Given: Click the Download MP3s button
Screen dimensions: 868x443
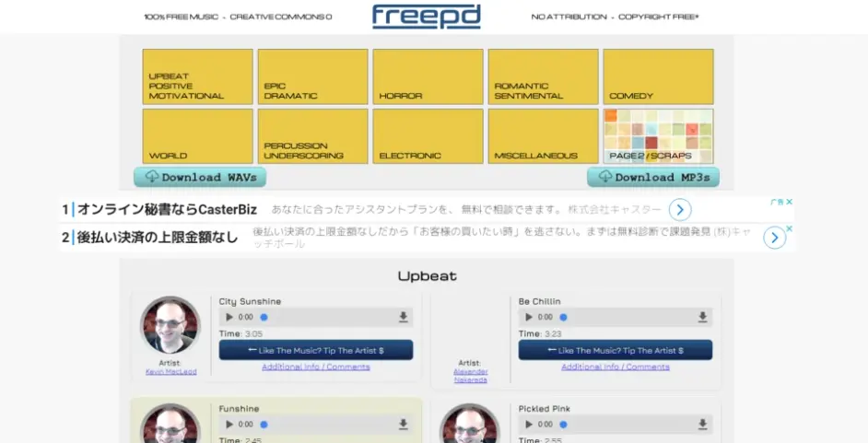Looking at the screenshot, I should (653, 177).
